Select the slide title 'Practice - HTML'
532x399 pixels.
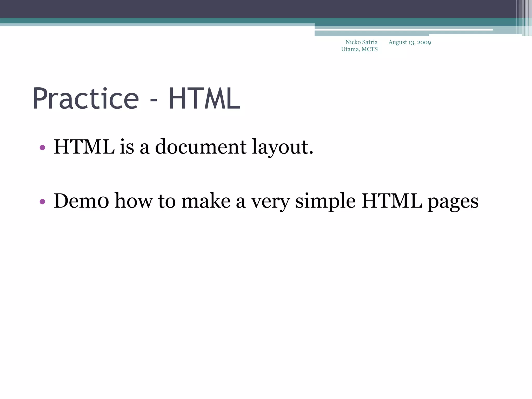click(x=136, y=99)
